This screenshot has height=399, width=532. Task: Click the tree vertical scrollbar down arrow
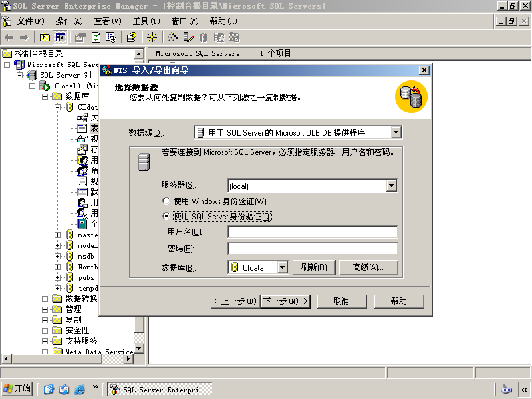coord(139,348)
